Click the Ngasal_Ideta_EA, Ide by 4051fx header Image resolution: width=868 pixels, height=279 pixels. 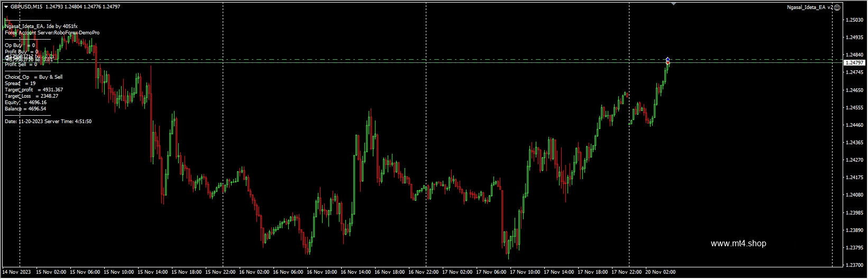point(41,26)
